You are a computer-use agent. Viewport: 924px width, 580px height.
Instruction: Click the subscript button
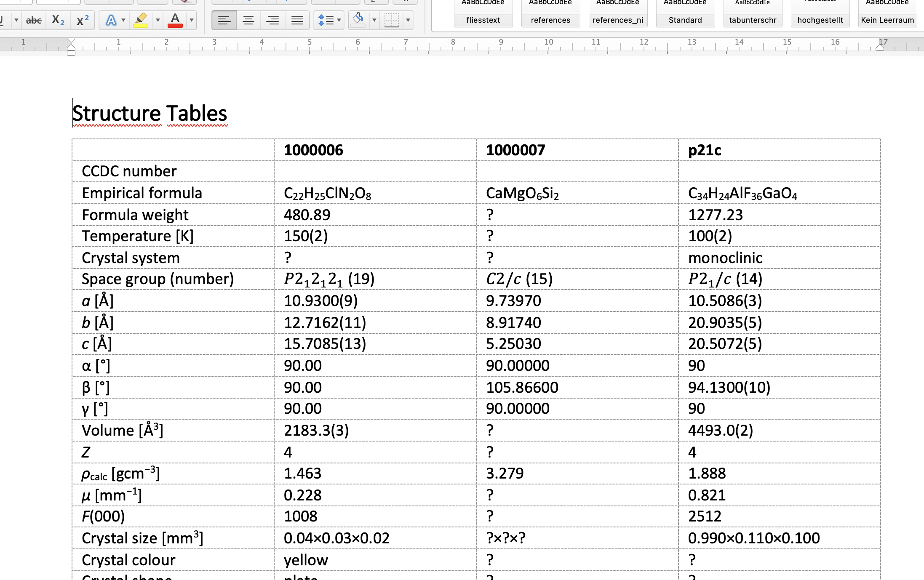pyautogui.click(x=58, y=20)
